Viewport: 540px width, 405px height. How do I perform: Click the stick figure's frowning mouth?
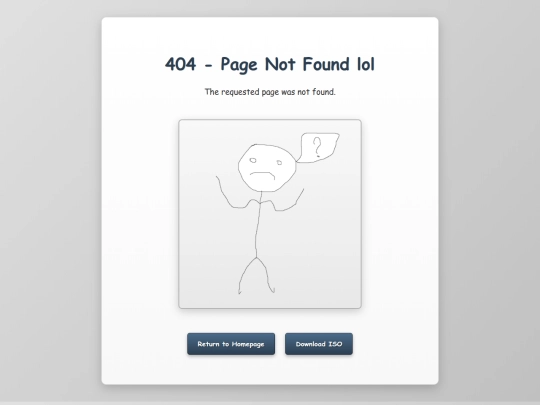[x=262, y=175]
